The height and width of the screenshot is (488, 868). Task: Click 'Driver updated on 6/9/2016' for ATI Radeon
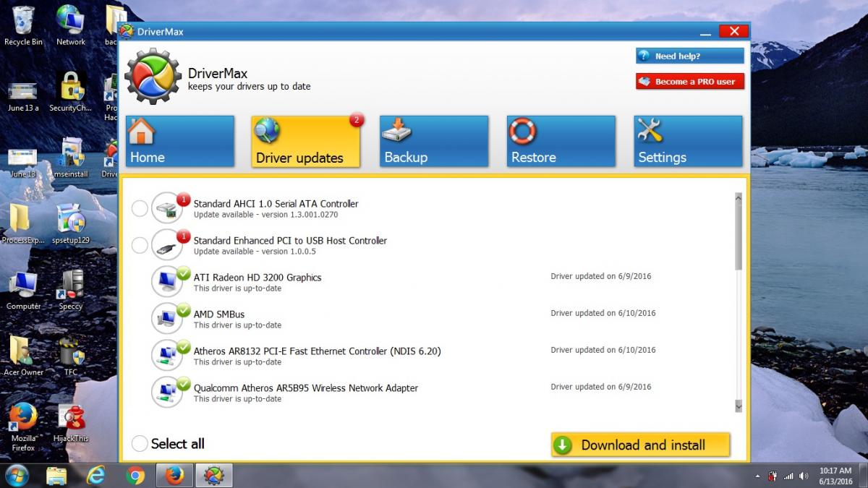coord(601,276)
